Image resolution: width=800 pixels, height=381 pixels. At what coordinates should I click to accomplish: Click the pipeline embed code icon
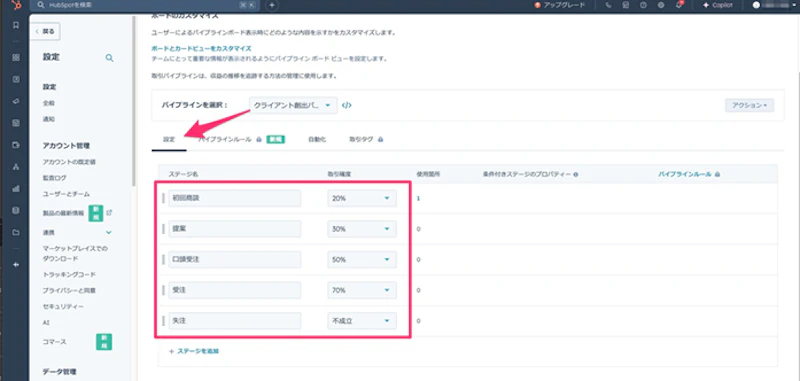click(x=346, y=106)
